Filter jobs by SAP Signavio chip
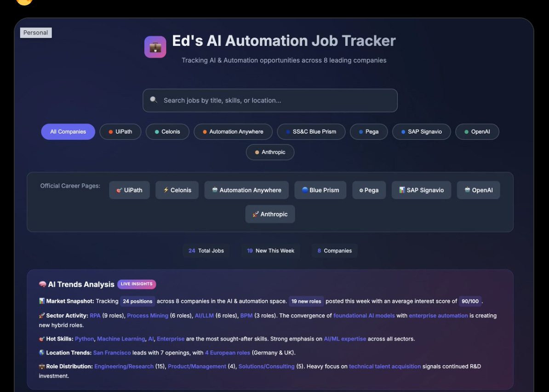549x392 pixels. click(421, 131)
